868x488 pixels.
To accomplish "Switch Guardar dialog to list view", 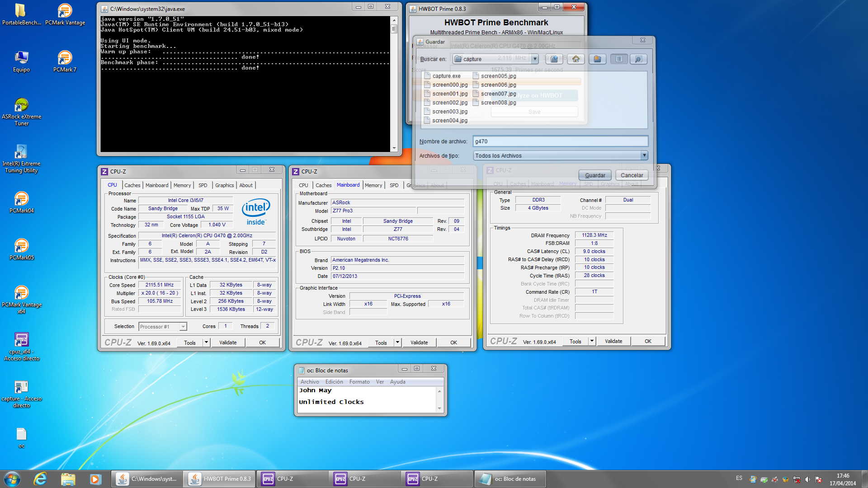I will [619, 59].
